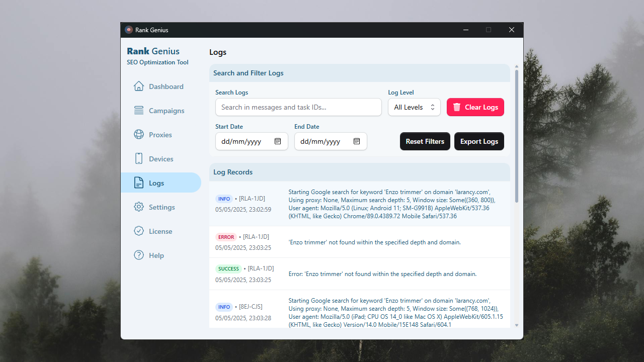This screenshot has height=362, width=644.
Task: Click the Campaigns stacked-lines icon
Action: [x=139, y=111]
